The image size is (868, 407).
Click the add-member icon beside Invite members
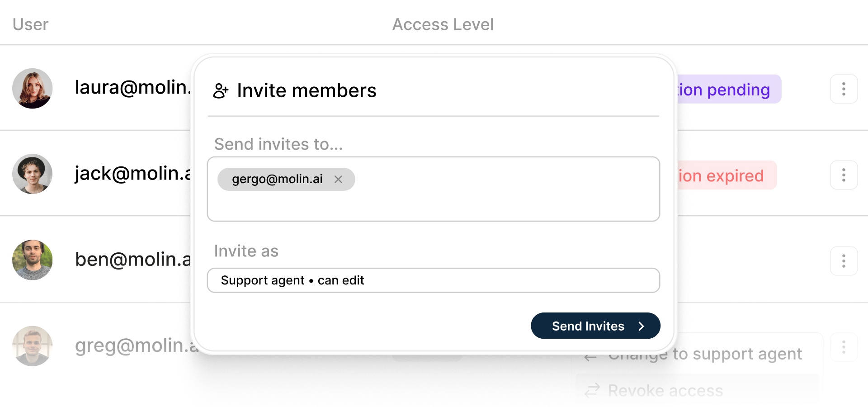point(221,91)
